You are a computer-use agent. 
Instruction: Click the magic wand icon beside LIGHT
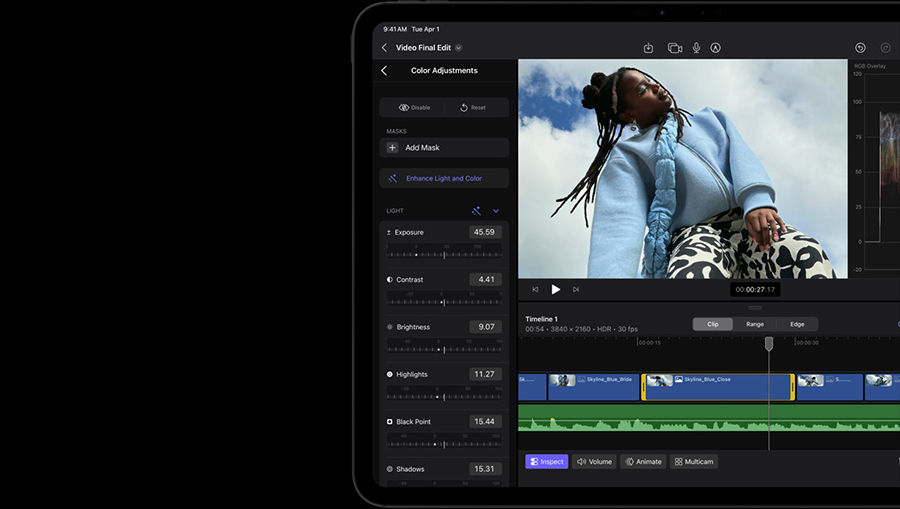point(477,211)
